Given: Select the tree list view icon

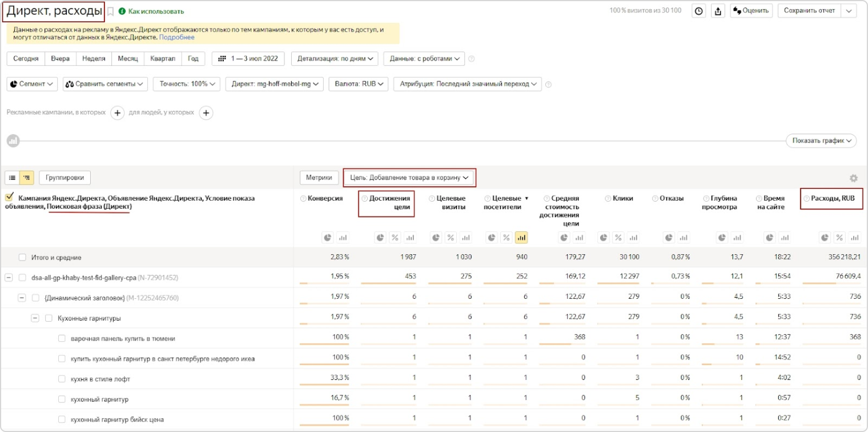Looking at the screenshot, I should pos(27,178).
